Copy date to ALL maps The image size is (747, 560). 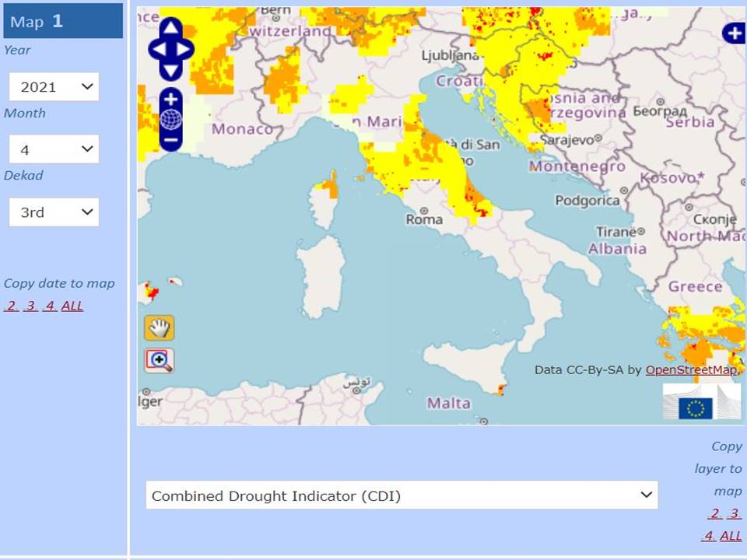coord(72,306)
